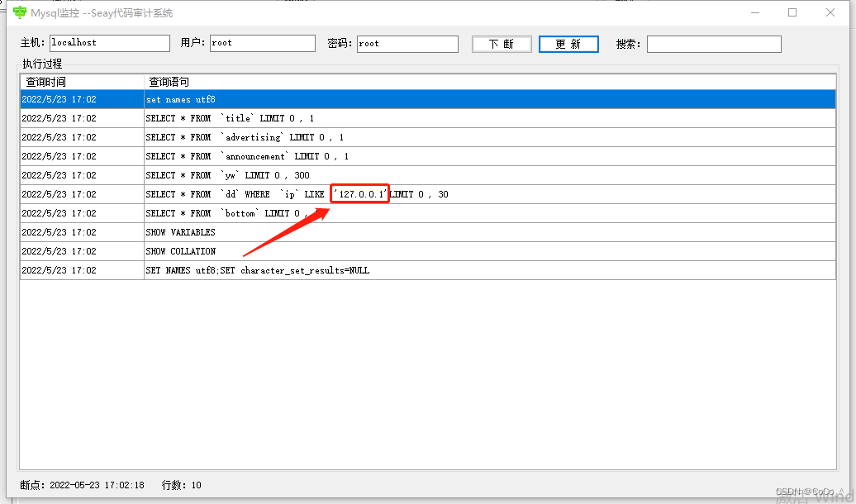Select the SELECT FROM `advertising` query row
The width and height of the screenshot is (856, 504).
[x=428, y=138]
